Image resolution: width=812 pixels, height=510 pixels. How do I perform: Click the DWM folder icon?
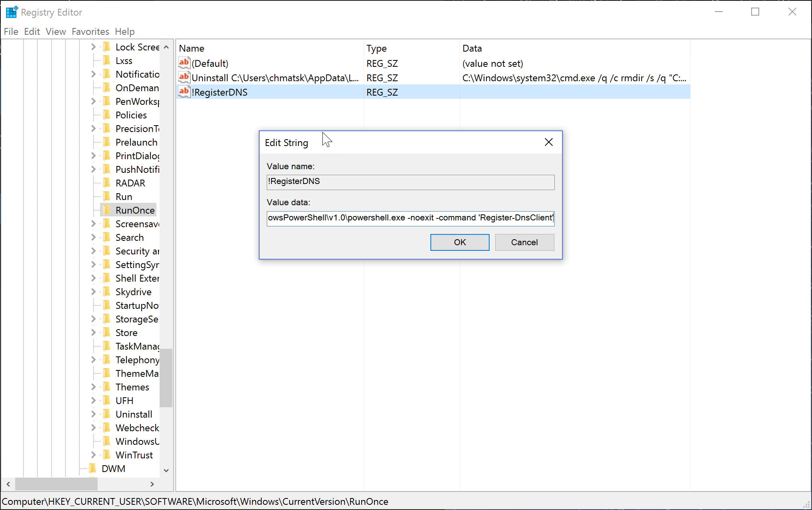click(92, 468)
